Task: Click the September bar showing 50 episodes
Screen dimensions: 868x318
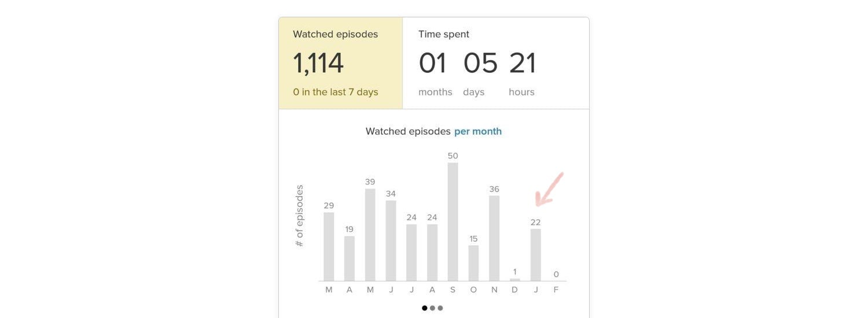Action: tap(453, 222)
